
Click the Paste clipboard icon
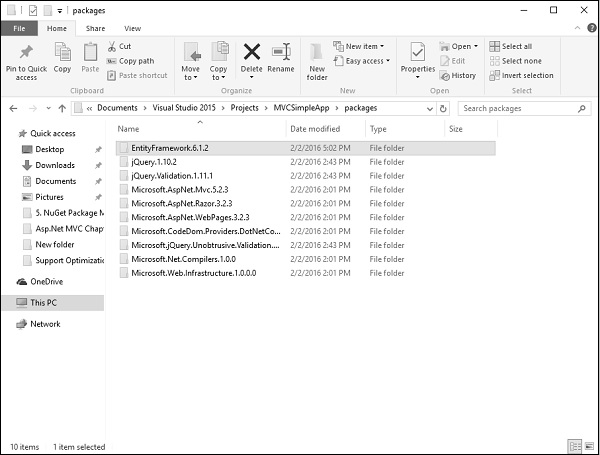90,52
